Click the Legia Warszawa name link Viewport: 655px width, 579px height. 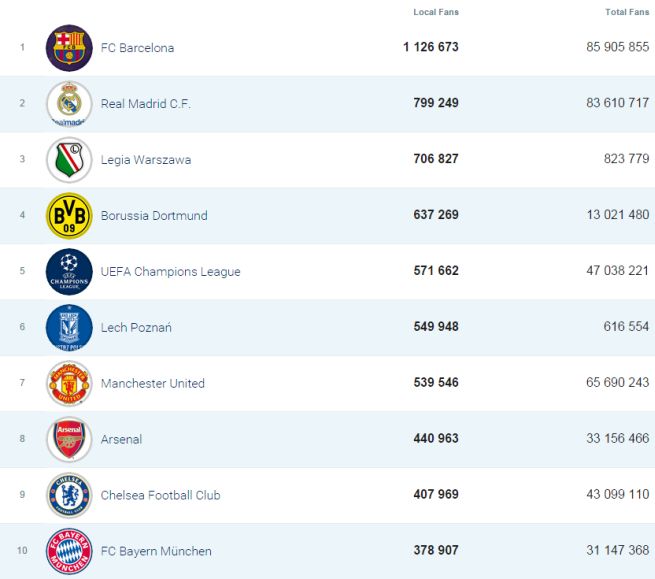pos(146,160)
